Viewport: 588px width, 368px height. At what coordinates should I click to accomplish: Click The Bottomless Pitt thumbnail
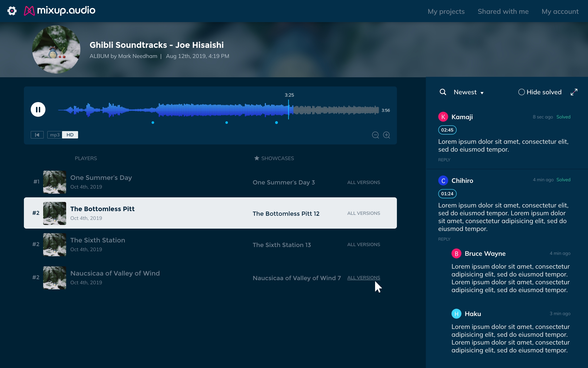pyautogui.click(x=54, y=213)
